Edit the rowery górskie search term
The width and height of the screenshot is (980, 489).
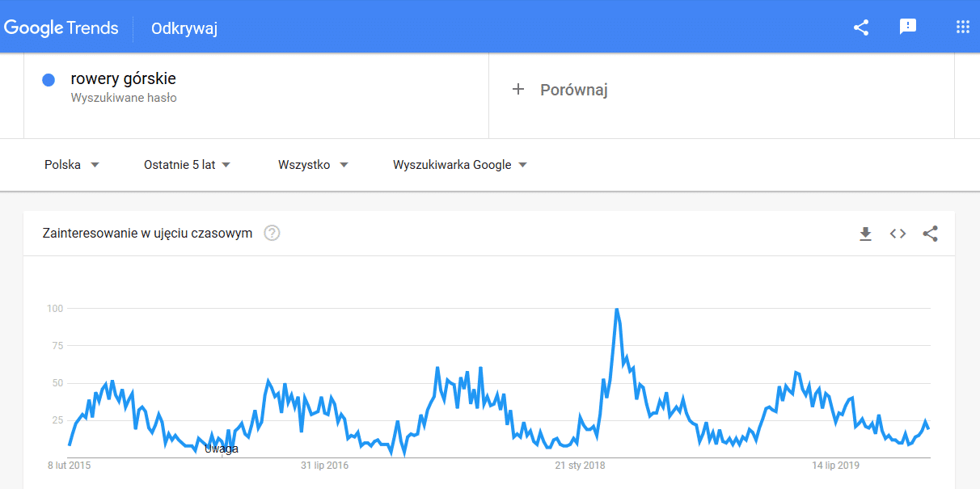pos(123,79)
